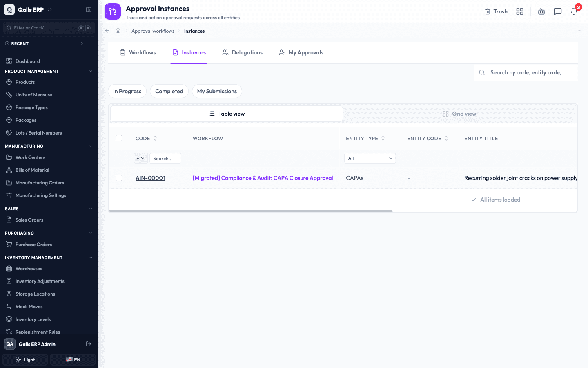The width and height of the screenshot is (588, 368).
Task: Select the Instances tab
Action: pyautogui.click(x=189, y=52)
